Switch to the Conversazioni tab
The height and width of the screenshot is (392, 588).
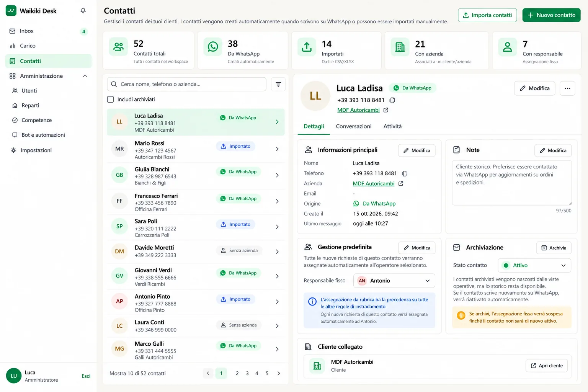click(354, 126)
